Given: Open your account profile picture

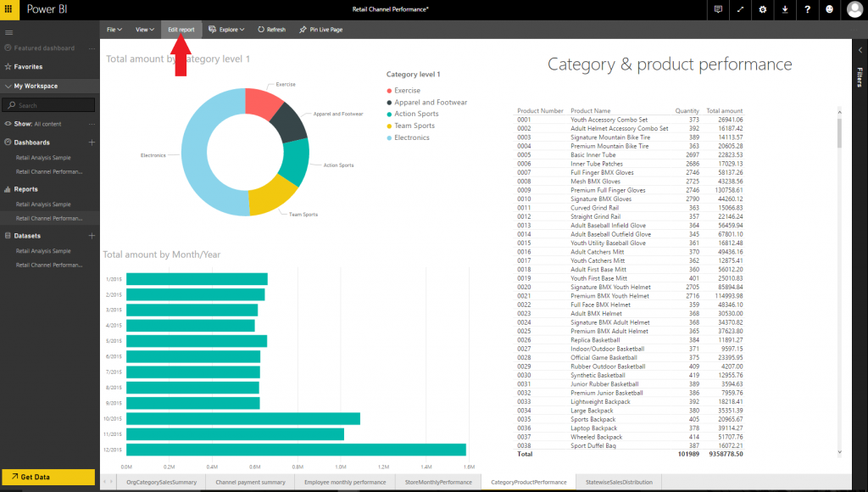Looking at the screenshot, I should pos(855,10).
